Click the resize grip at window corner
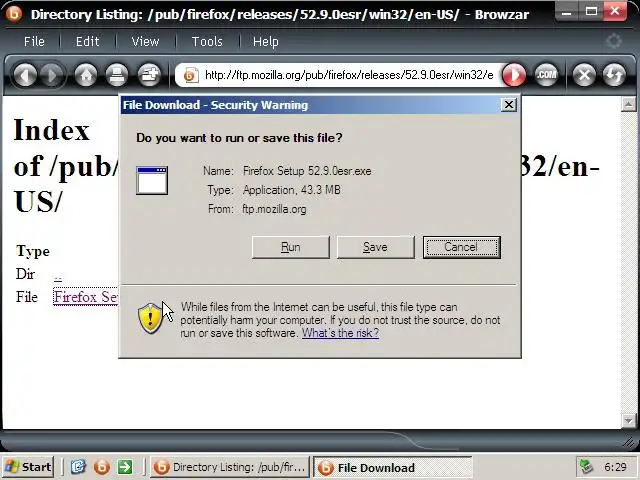Image resolution: width=640 pixels, height=480 pixels. (631, 442)
